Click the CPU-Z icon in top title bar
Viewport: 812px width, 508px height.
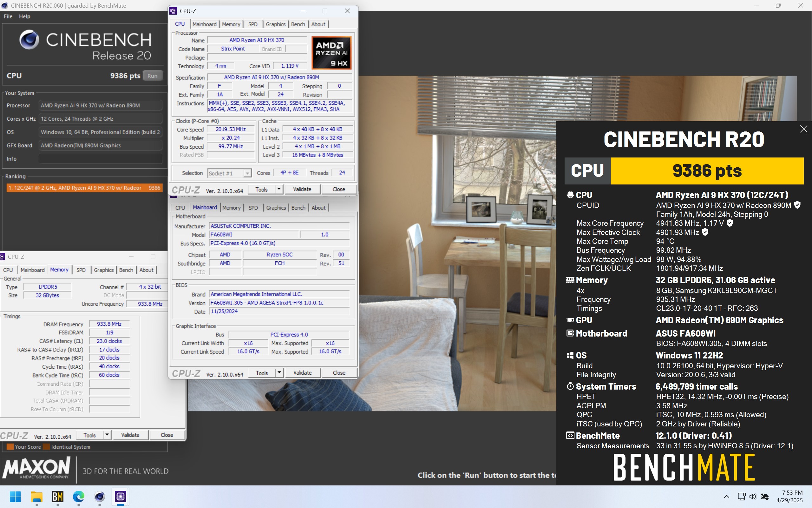tap(173, 11)
